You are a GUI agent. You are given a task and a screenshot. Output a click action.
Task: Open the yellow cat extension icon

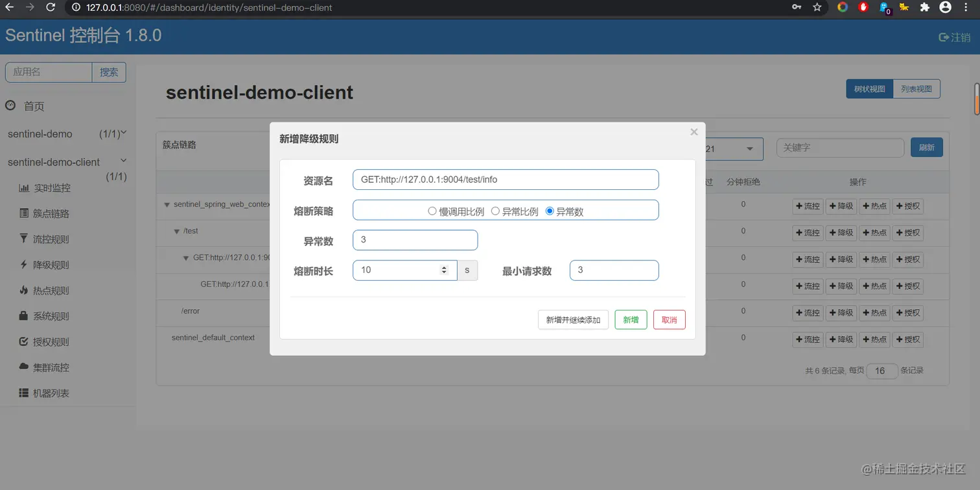pyautogui.click(x=904, y=8)
